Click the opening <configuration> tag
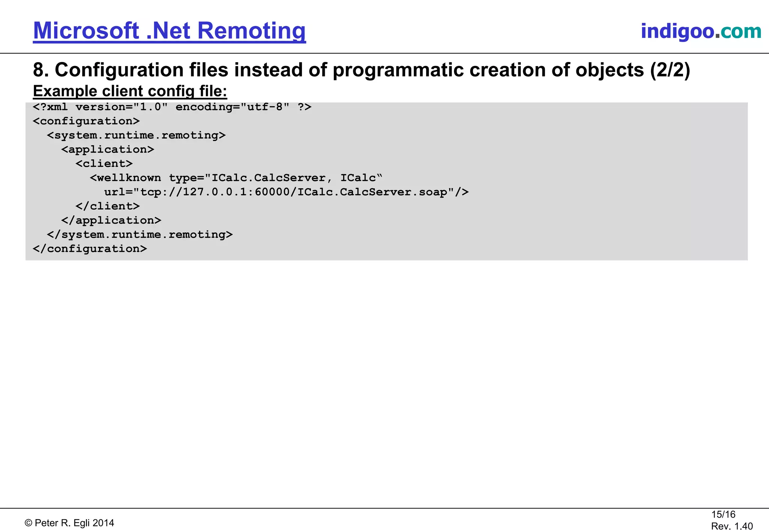769x532 pixels. coord(86,121)
